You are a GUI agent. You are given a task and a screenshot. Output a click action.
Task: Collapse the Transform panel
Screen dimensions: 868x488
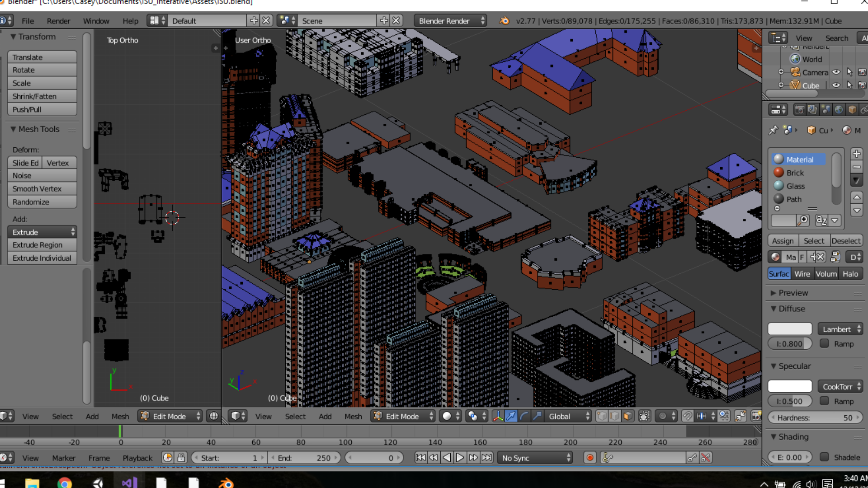pos(13,37)
